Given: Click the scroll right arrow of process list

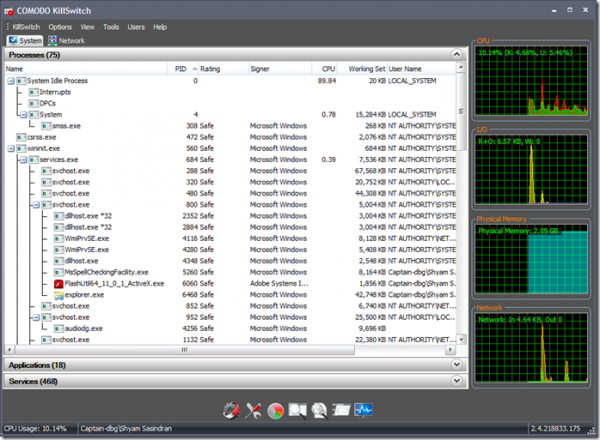Looking at the screenshot, I should [450, 350].
